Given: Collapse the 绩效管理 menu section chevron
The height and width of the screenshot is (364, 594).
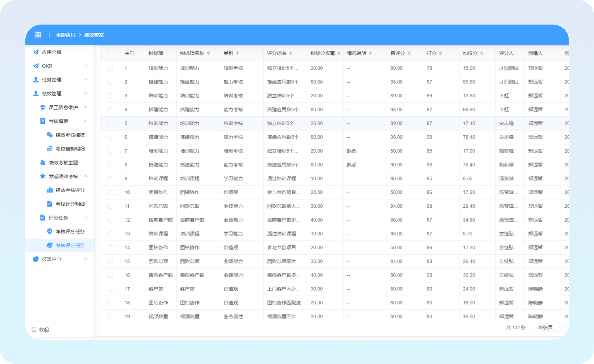Looking at the screenshot, I should pos(86,94).
